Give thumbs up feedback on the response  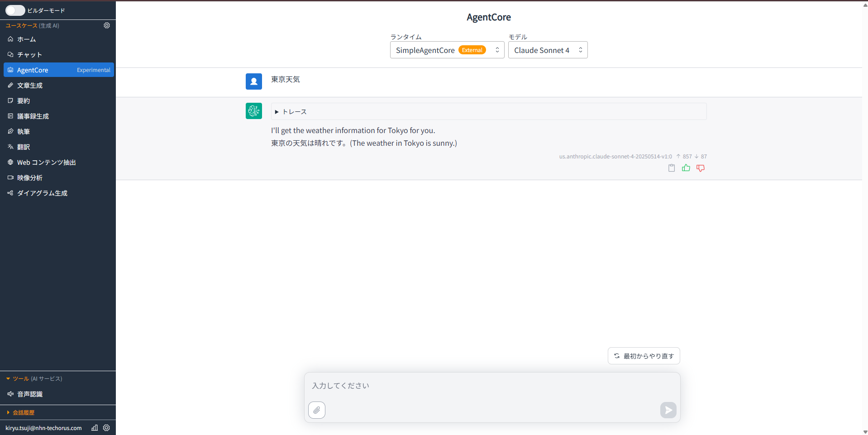pos(686,168)
